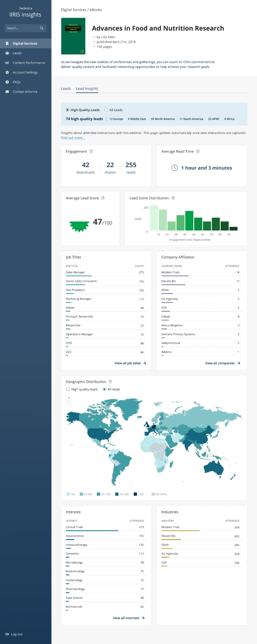The height and width of the screenshot is (644, 257).
Task: Click the 101-200 legend color swatch
Action: pos(98,494)
